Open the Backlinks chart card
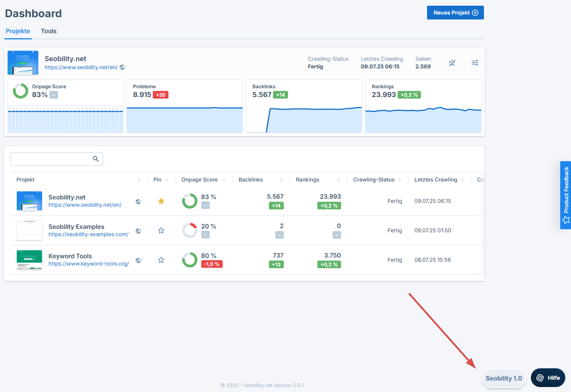This screenshot has width=571, height=392. pyautogui.click(x=304, y=106)
